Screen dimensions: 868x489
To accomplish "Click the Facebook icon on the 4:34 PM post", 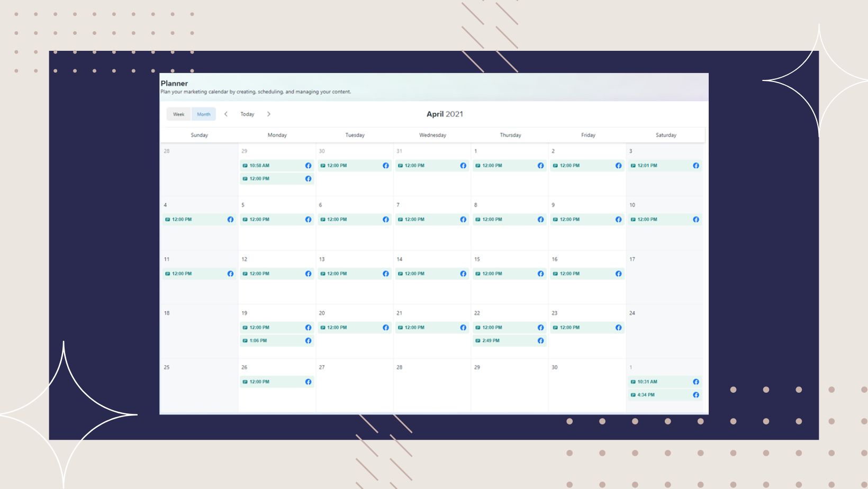I will [x=696, y=395].
